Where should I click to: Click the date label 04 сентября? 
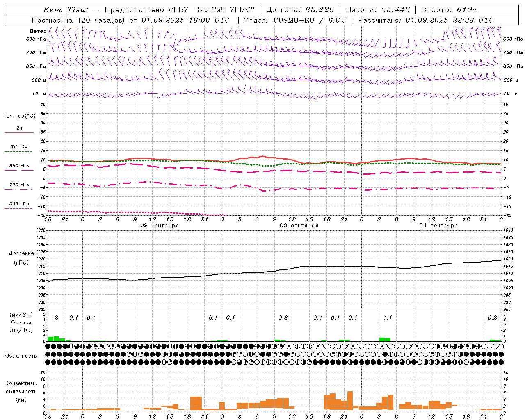point(438,226)
